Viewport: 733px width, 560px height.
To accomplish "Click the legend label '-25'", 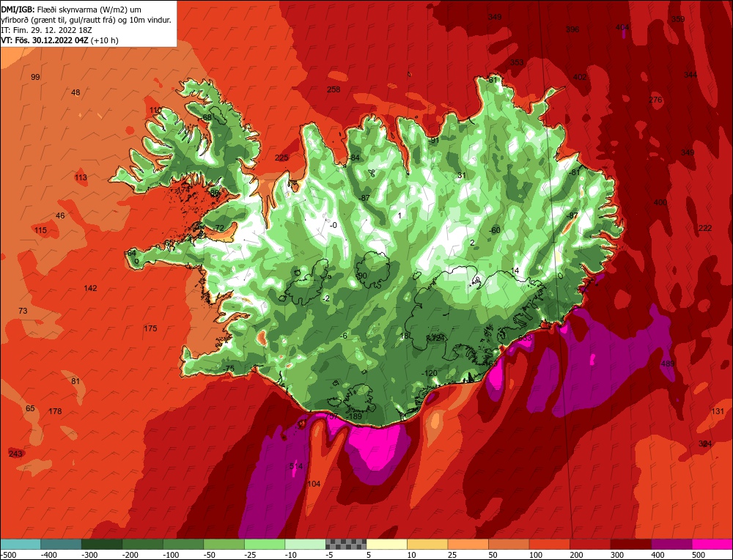I will pos(251,555).
